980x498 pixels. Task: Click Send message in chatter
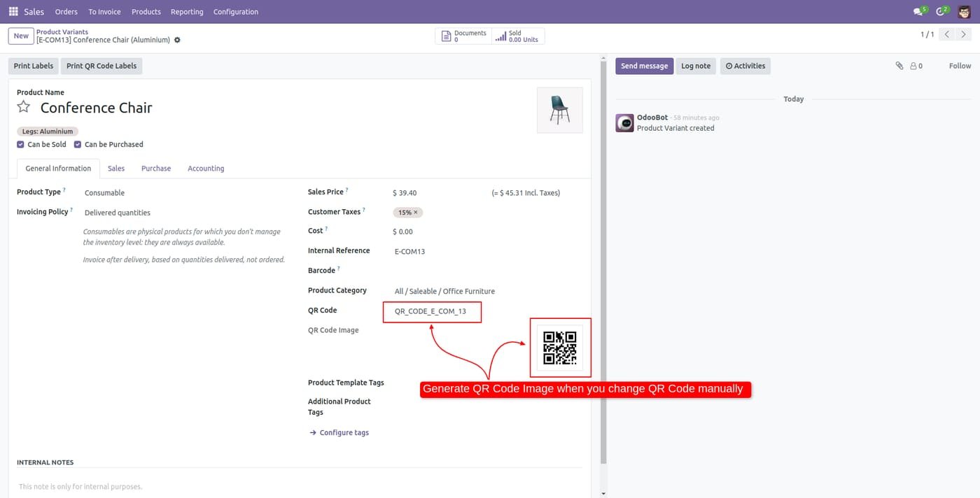tap(644, 66)
